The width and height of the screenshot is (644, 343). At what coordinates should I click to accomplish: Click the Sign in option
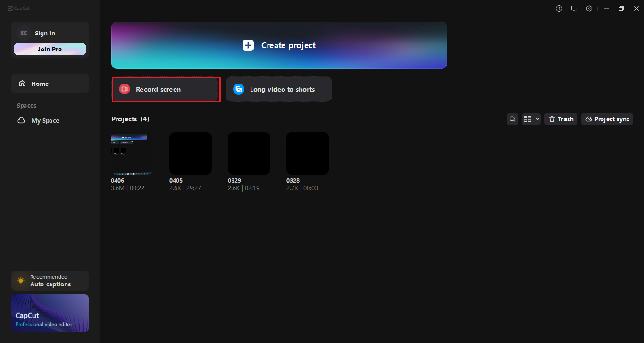pos(45,33)
